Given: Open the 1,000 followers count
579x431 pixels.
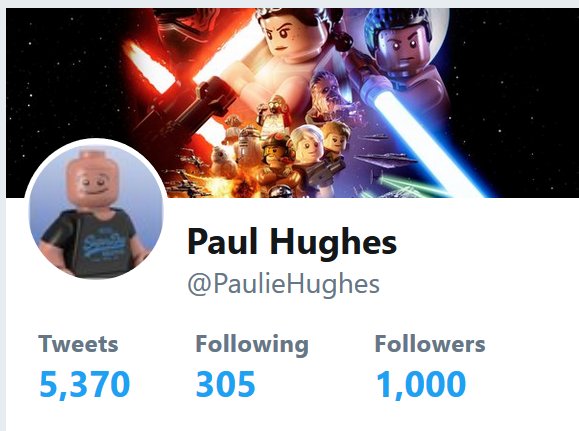Looking at the screenshot, I should point(421,385).
